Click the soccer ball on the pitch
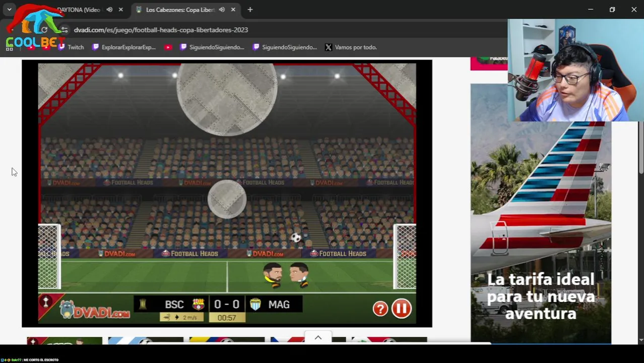 click(296, 238)
